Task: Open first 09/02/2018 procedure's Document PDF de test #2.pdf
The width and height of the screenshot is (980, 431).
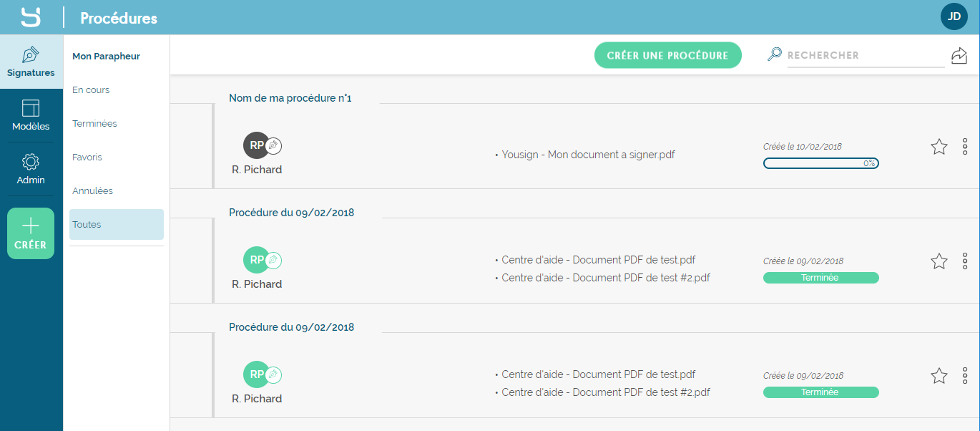Action: [606, 278]
